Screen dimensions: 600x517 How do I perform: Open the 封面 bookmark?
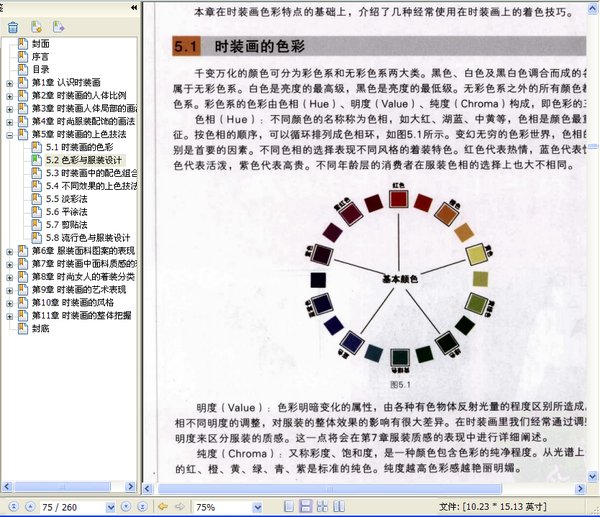[40, 44]
